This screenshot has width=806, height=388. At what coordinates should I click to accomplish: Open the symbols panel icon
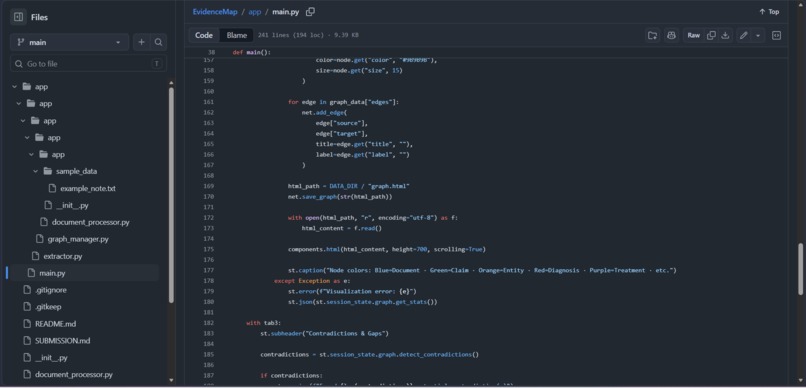coord(777,35)
